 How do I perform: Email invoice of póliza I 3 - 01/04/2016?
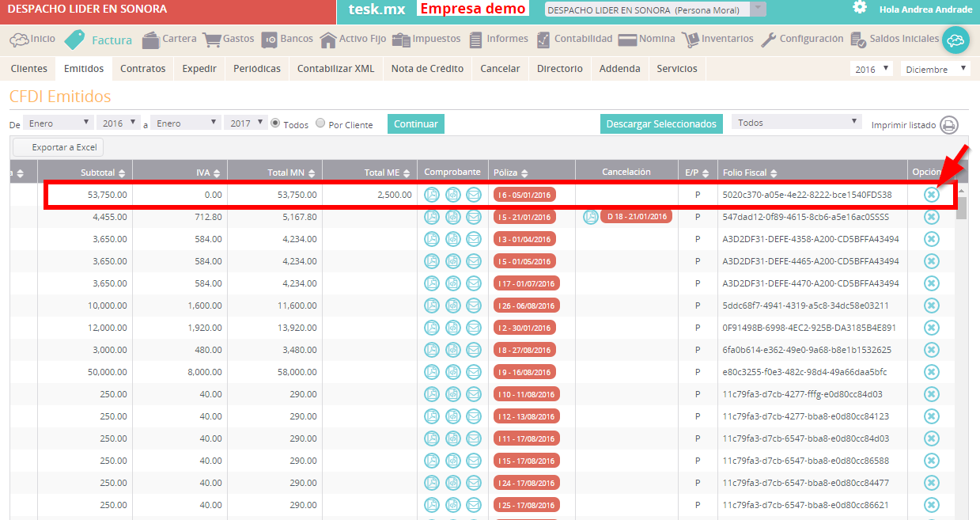coord(473,239)
